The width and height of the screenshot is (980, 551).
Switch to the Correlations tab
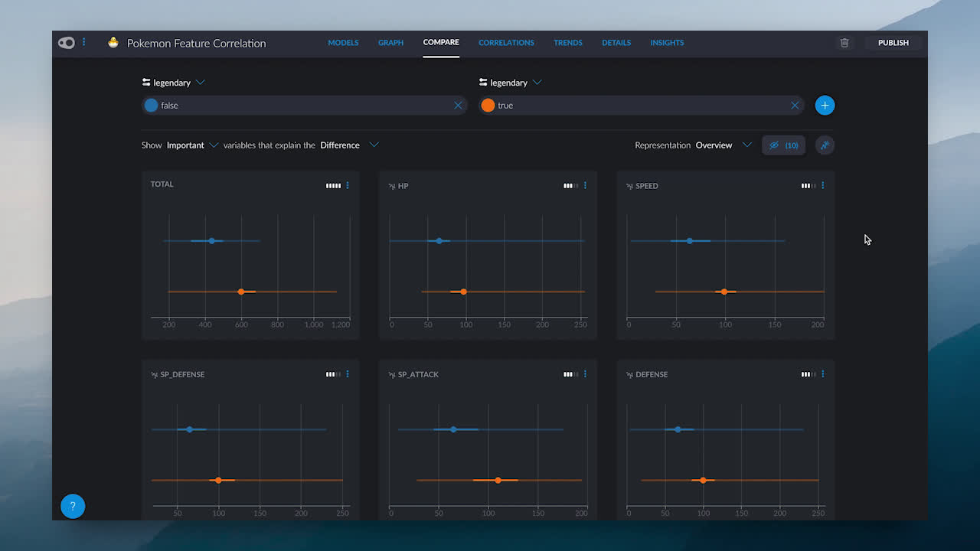pyautogui.click(x=506, y=43)
